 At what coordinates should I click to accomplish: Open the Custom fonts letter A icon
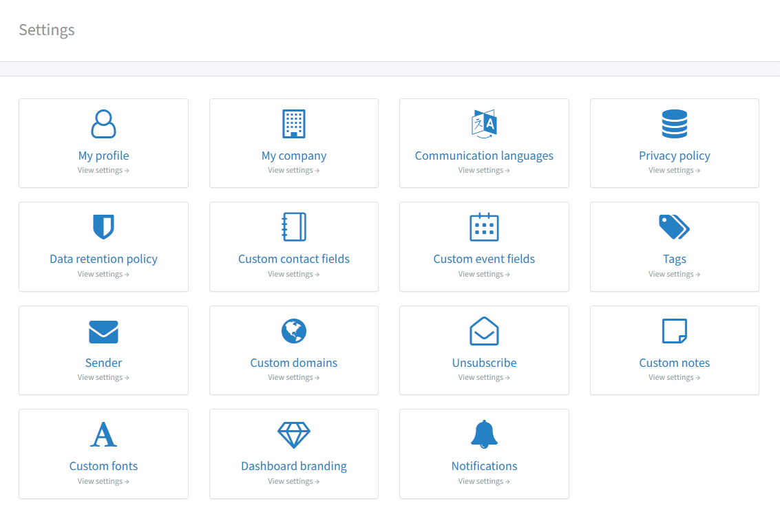pyautogui.click(x=103, y=434)
